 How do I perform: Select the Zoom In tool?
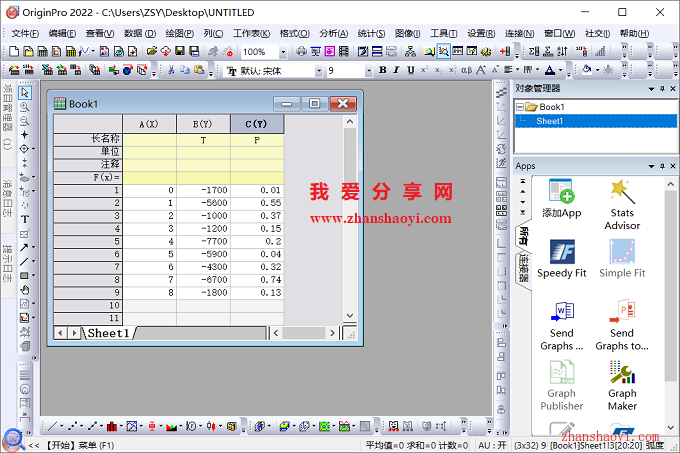(x=25, y=107)
